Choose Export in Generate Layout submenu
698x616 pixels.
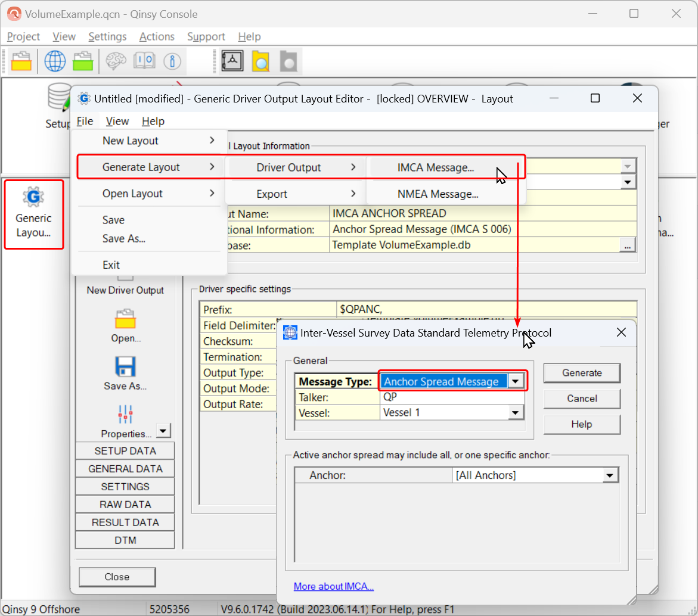[x=272, y=194]
